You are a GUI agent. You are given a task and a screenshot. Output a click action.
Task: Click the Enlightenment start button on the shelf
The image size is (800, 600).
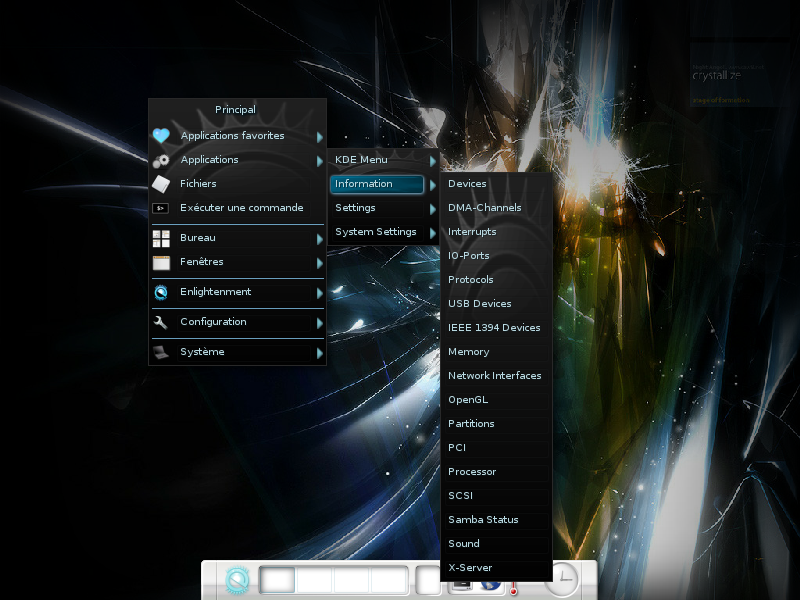click(x=236, y=580)
